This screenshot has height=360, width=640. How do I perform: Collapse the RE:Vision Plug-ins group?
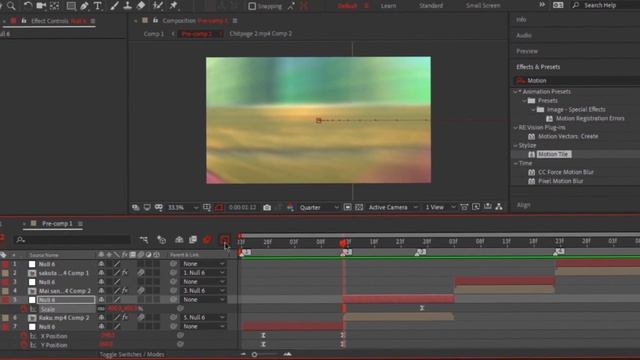pos(515,128)
